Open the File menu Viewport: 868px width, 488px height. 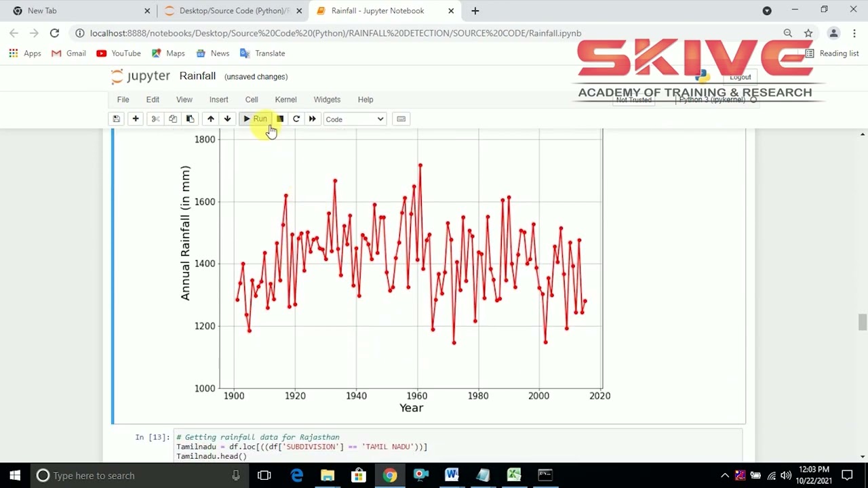click(123, 100)
